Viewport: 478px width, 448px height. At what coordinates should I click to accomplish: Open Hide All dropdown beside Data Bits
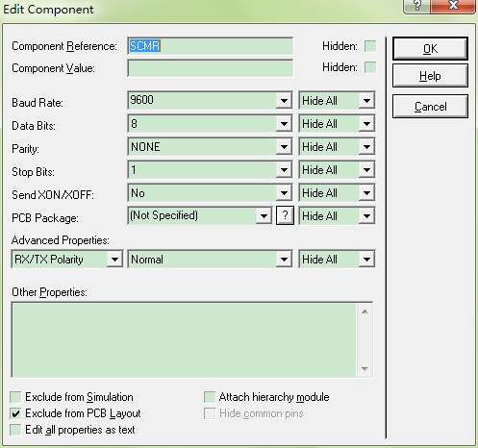366,124
